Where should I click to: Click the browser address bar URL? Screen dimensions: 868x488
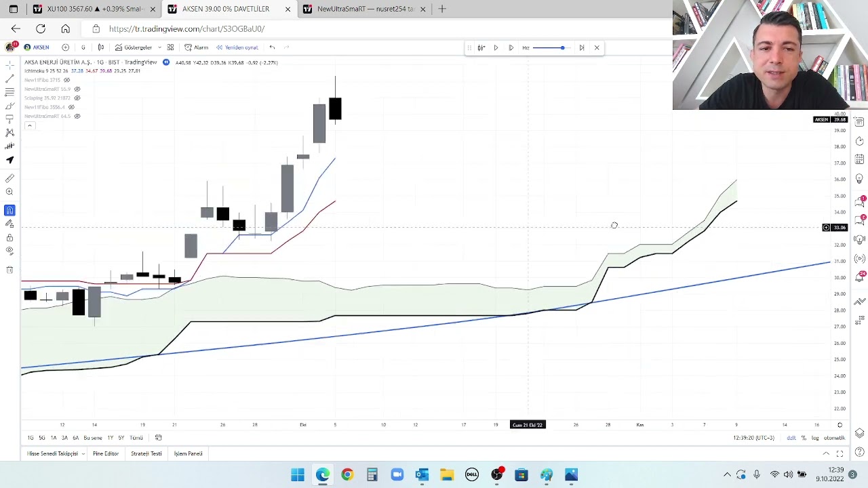(x=186, y=28)
